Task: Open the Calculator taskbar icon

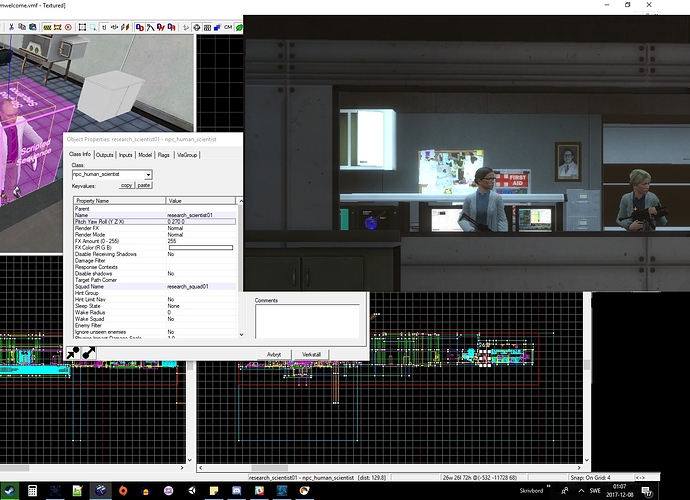Action: point(32,491)
